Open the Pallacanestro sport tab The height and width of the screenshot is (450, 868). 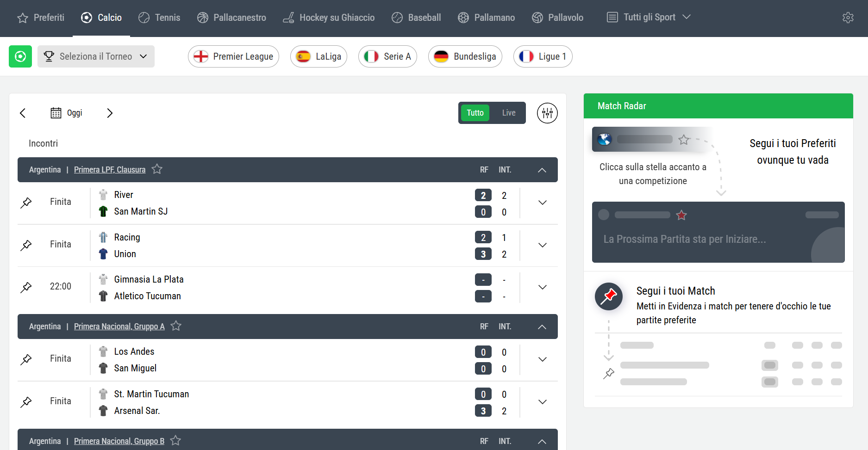click(x=231, y=18)
